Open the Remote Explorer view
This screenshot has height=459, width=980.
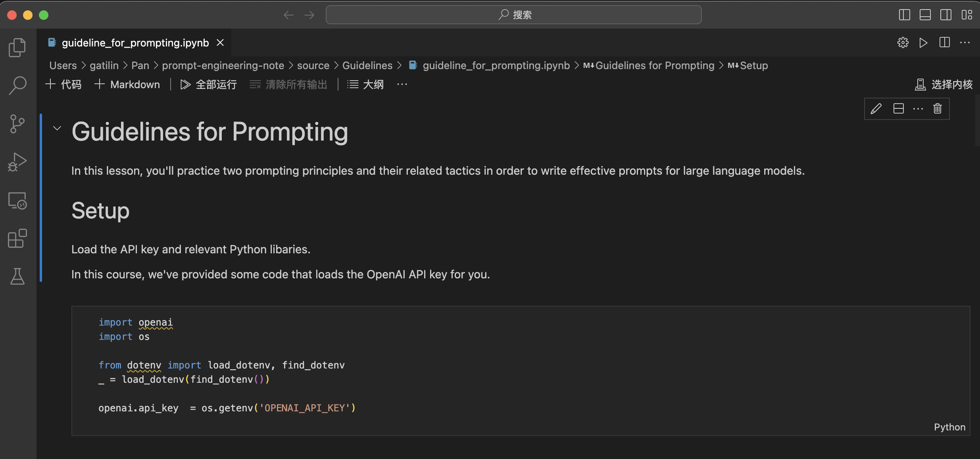tap(17, 201)
